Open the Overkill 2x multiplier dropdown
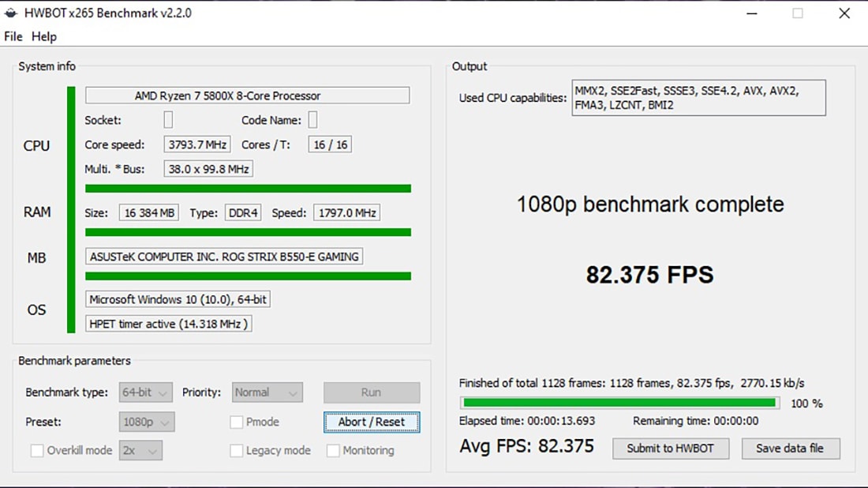This screenshot has height=488, width=868. coord(140,451)
